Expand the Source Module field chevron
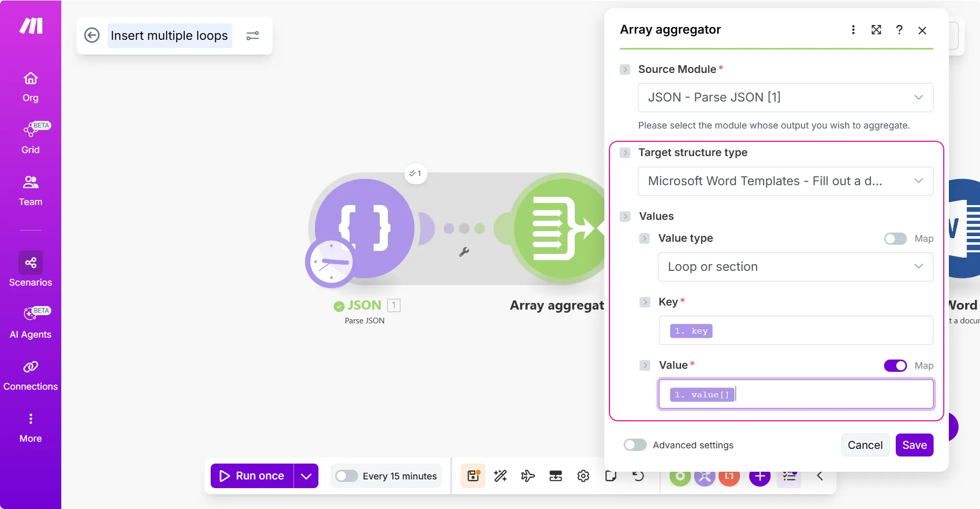Image resolution: width=980 pixels, height=509 pixels. [625, 69]
